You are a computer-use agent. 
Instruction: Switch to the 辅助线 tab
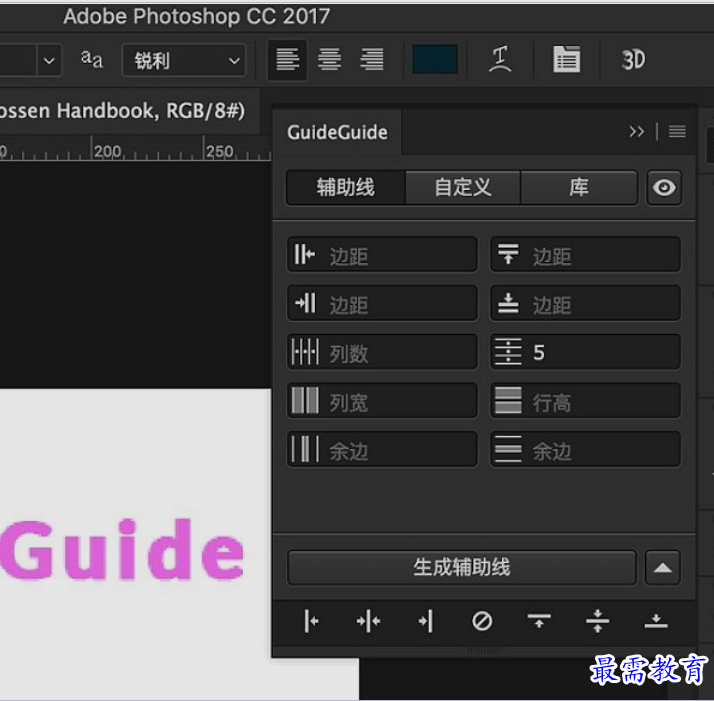point(346,188)
